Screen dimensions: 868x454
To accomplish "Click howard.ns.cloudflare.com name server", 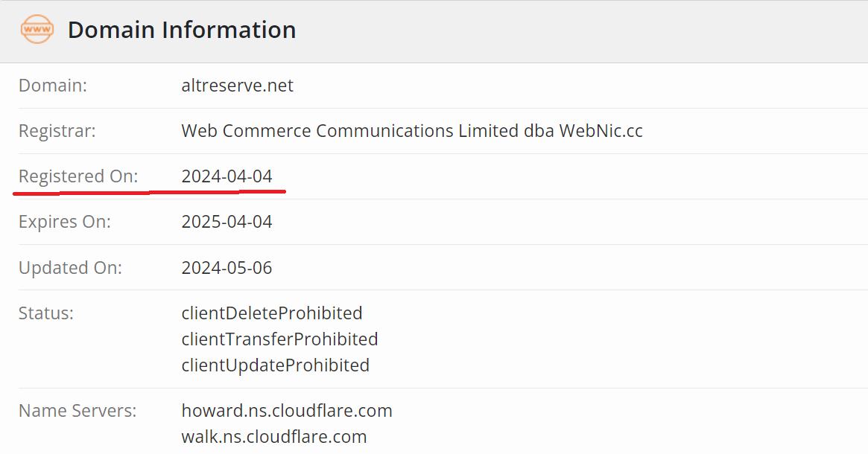I will [x=287, y=411].
